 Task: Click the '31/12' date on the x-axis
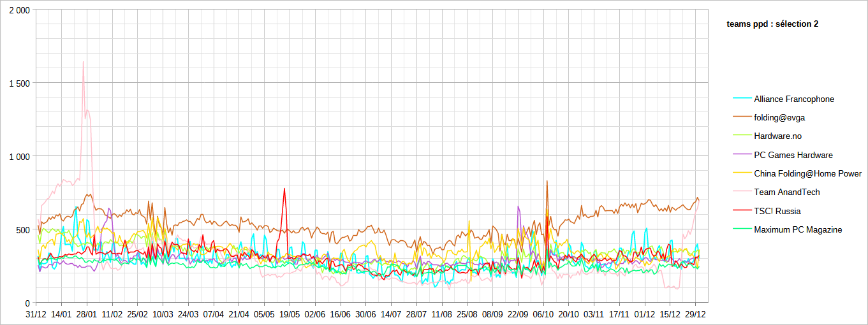point(36,314)
